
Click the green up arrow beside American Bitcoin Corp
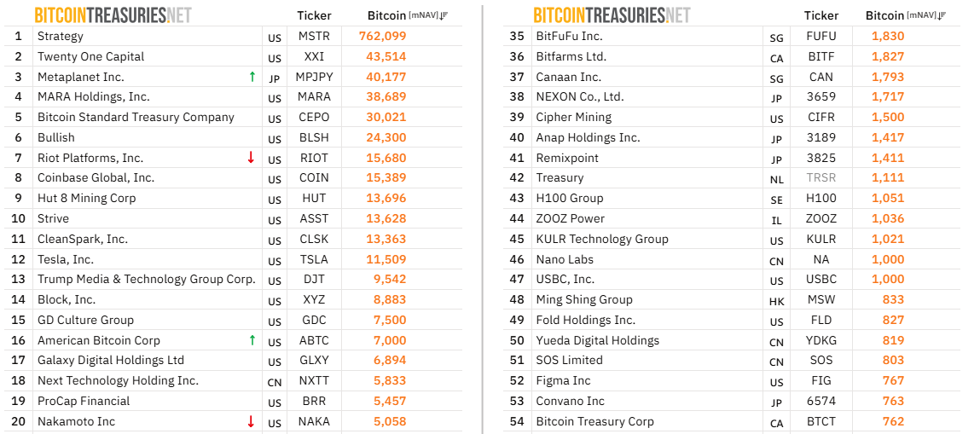click(252, 340)
